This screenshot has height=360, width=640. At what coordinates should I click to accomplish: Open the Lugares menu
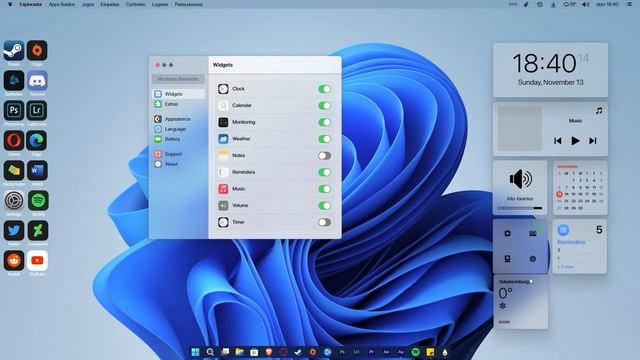coord(160,4)
